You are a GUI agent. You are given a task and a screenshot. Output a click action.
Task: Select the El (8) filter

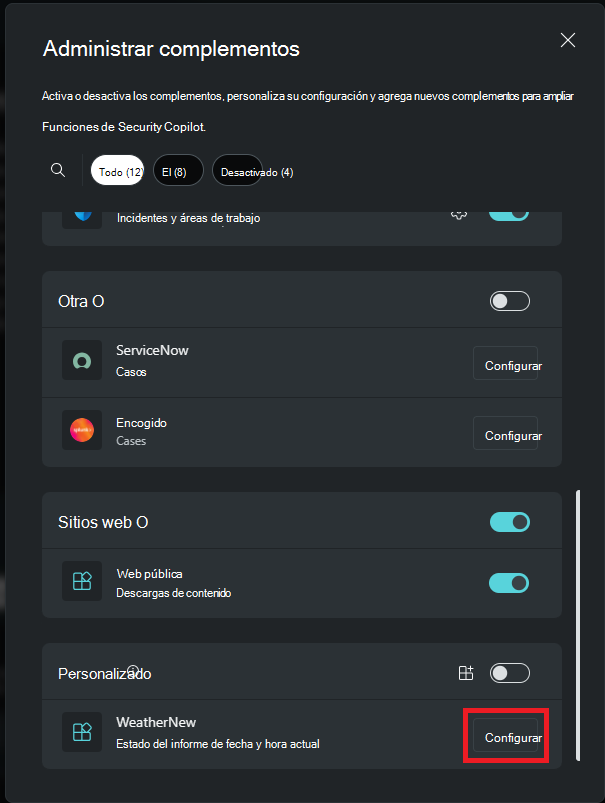178,170
